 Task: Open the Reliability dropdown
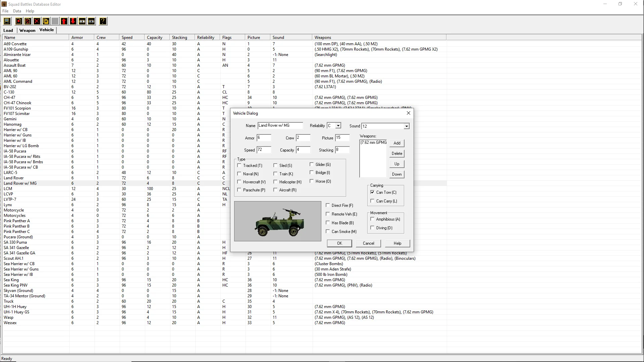tap(338, 126)
